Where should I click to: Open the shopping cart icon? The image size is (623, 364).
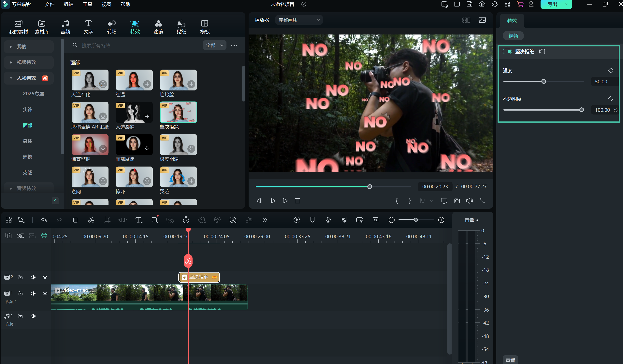click(x=520, y=4)
